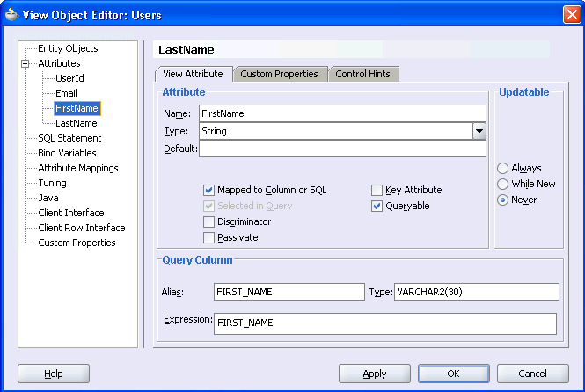The image size is (585, 392).
Task: Enable the Passivate checkbox
Action: coord(208,237)
